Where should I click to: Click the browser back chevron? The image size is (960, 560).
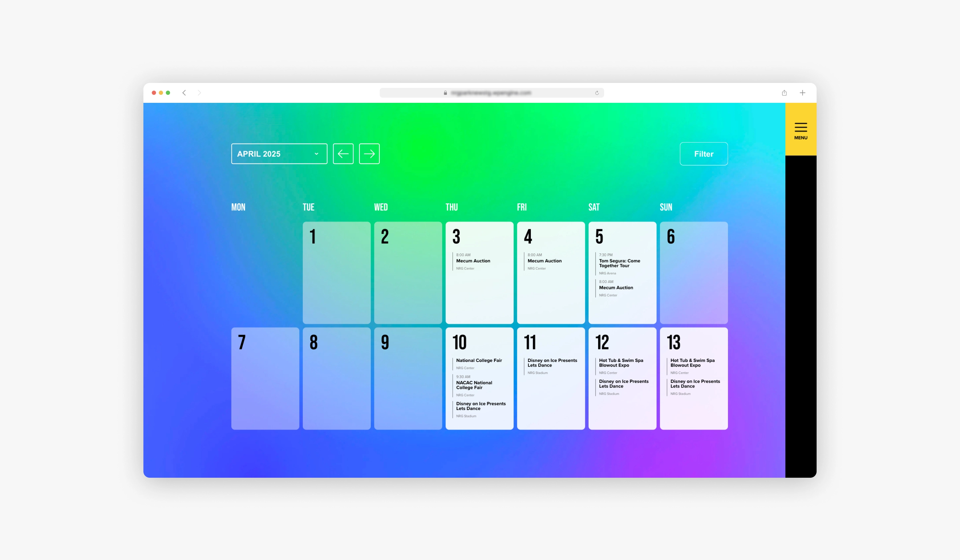click(x=184, y=93)
